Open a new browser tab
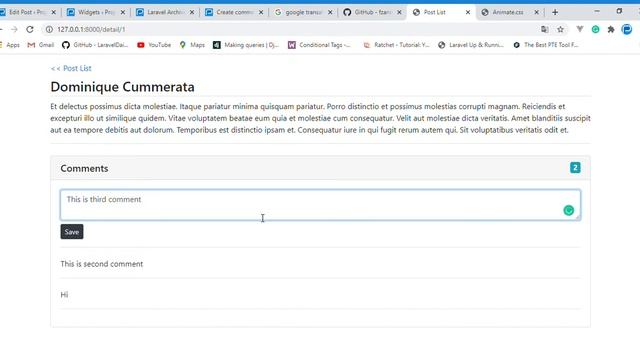The width and height of the screenshot is (640, 360). pos(555,12)
